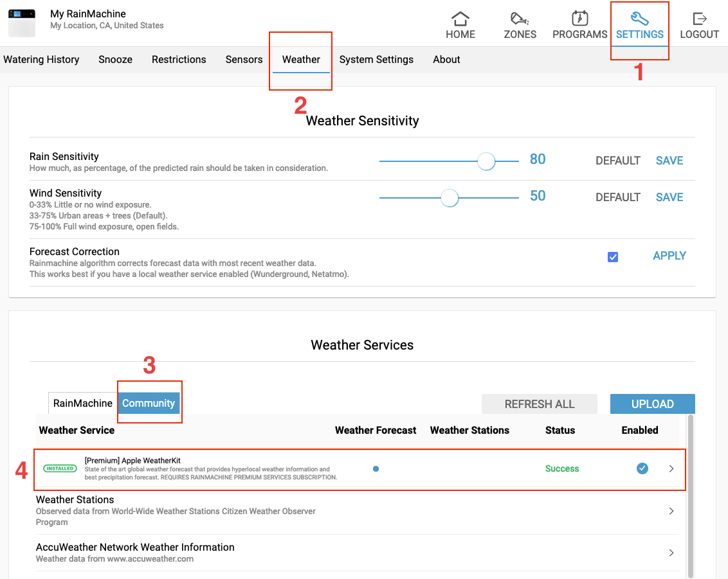Select the Community services tab
Viewport: 728px width, 579px height.
click(149, 403)
